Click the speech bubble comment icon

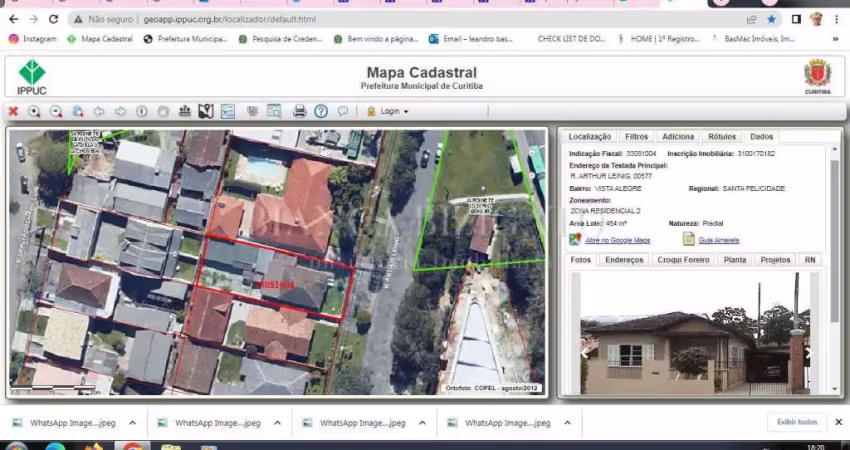click(343, 111)
